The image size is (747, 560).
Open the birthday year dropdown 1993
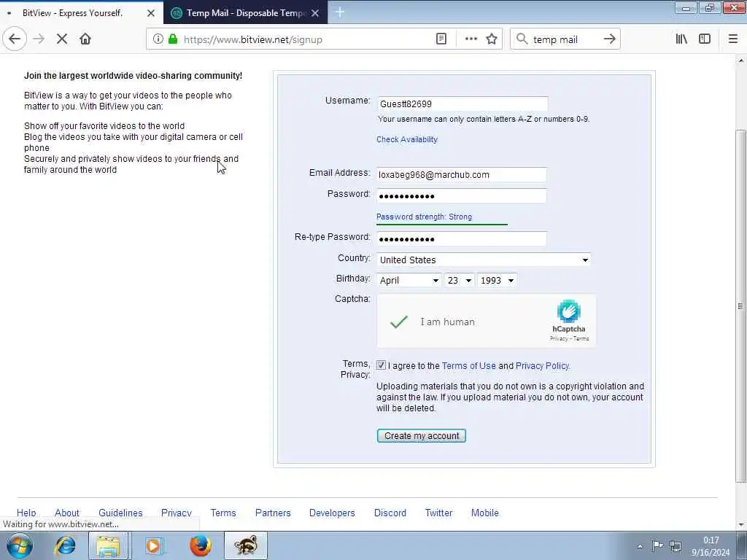(497, 281)
